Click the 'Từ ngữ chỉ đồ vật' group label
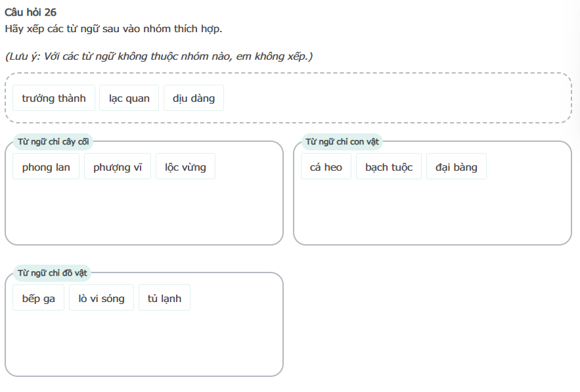Viewport: 580px width, 392px height. click(52, 272)
